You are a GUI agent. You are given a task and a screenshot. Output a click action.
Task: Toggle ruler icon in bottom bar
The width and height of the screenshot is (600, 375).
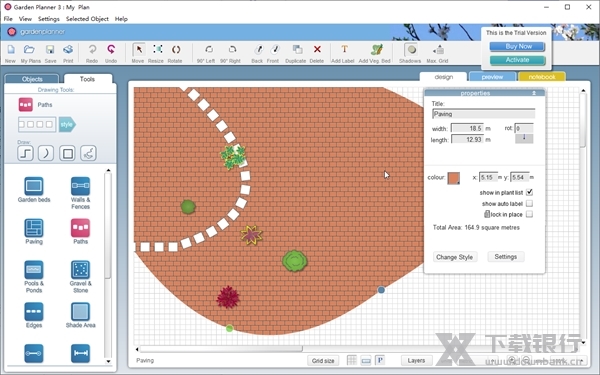point(366,360)
